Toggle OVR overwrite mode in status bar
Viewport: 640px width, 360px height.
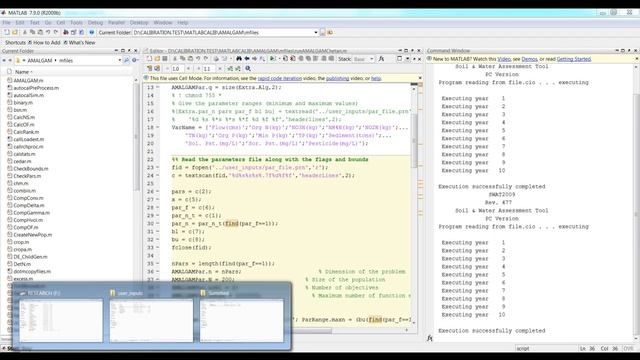point(629,349)
